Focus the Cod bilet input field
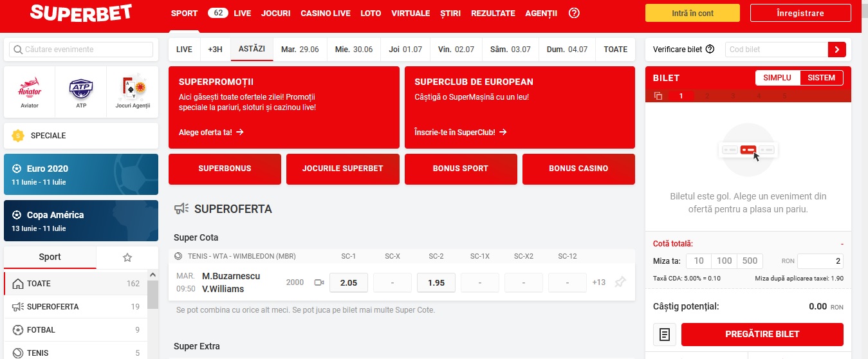The image size is (868, 359). 776,50
